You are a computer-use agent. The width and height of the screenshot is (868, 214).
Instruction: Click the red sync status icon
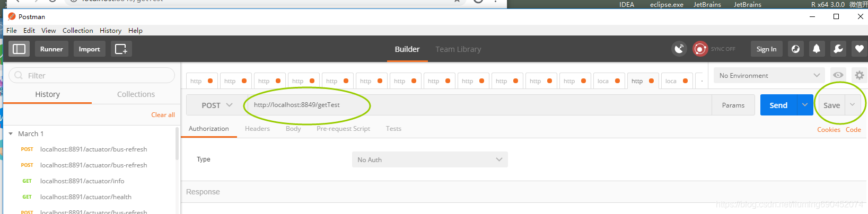coord(700,49)
